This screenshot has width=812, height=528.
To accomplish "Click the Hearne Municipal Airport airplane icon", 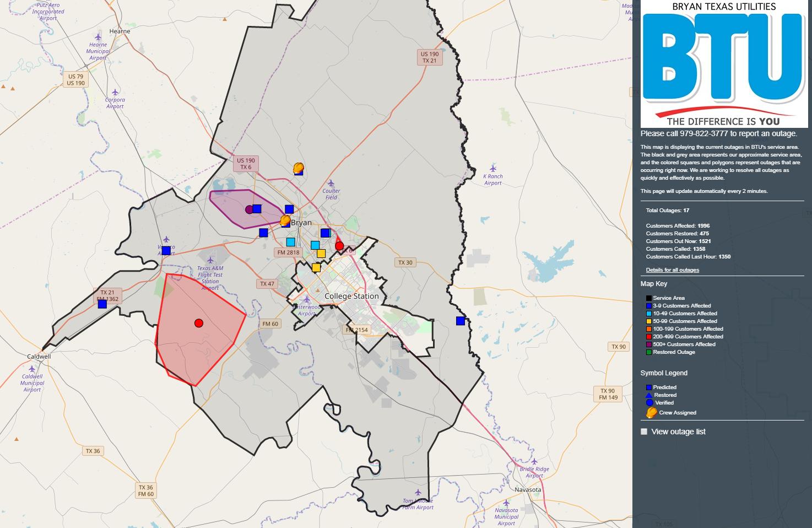I will (98, 37).
